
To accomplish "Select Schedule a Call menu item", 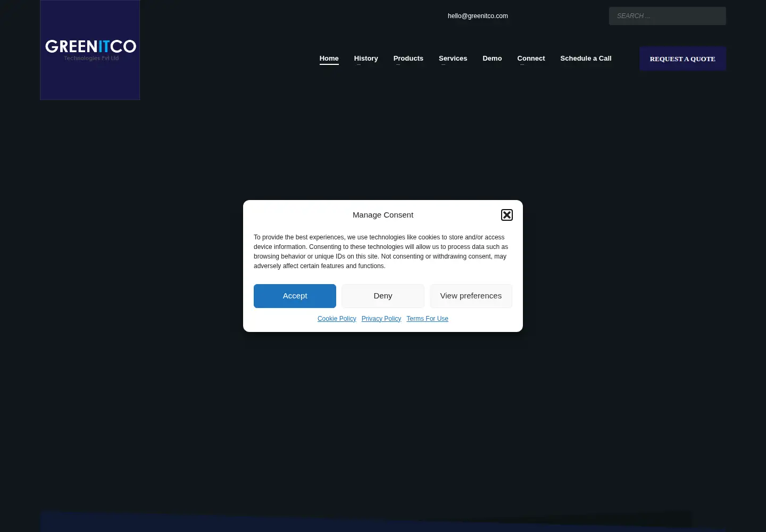I will click(x=586, y=59).
